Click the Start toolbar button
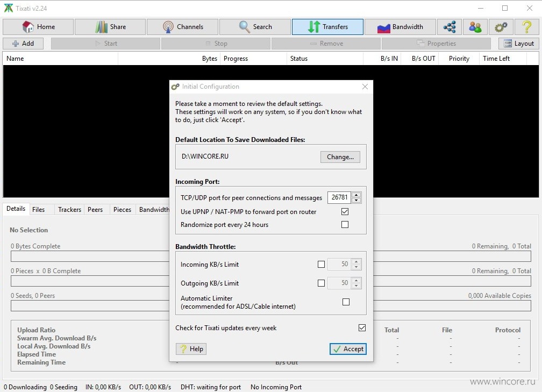This screenshot has width=542, height=392. 106,44
